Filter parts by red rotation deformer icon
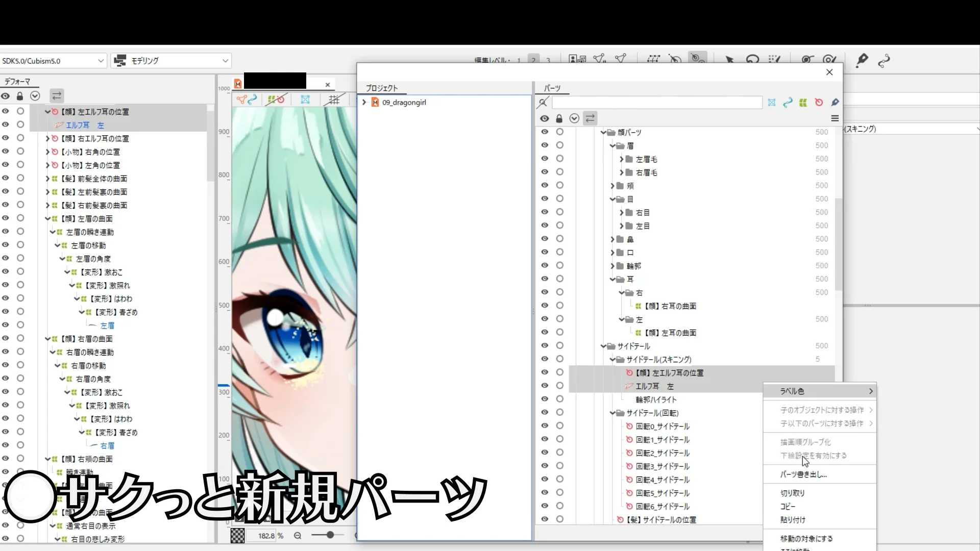This screenshot has width=980, height=551. [819, 103]
